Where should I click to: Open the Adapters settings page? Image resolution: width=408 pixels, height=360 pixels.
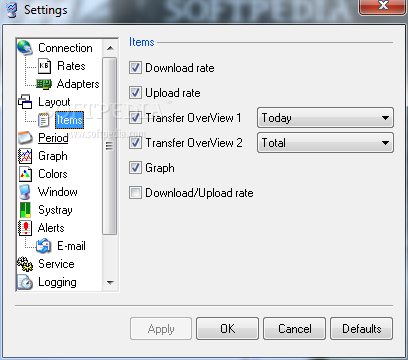pyautogui.click(x=78, y=84)
